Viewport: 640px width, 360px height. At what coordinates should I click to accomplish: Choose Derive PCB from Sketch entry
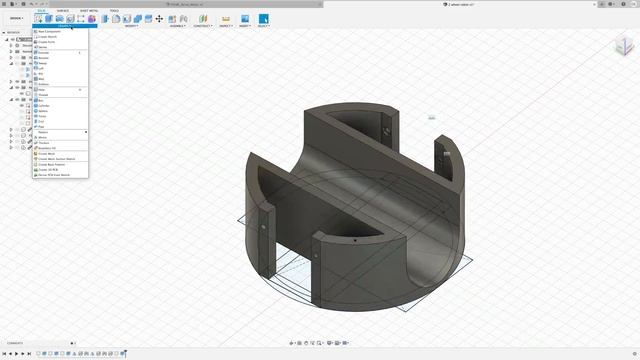click(x=60, y=175)
